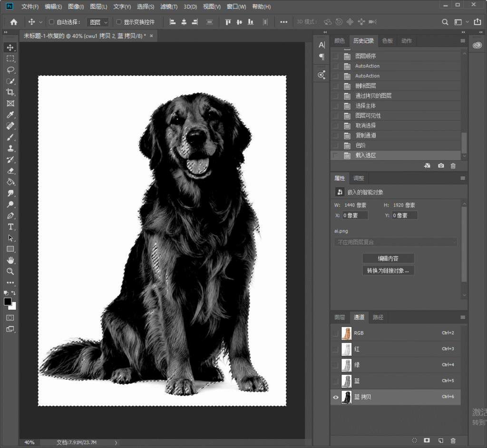This screenshot has width=487, height=448.
Task: Open the Move tool preset picker arrow
Action: click(x=40, y=22)
